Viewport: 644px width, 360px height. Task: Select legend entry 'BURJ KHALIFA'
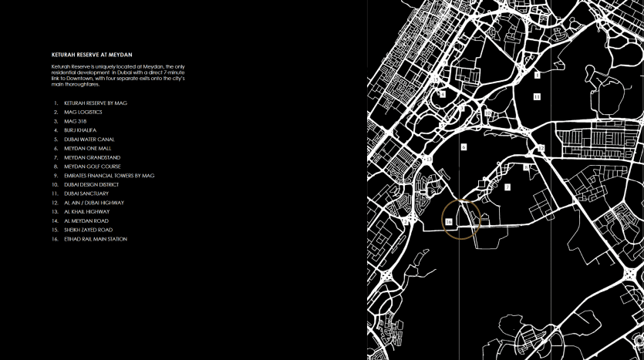click(80, 130)
